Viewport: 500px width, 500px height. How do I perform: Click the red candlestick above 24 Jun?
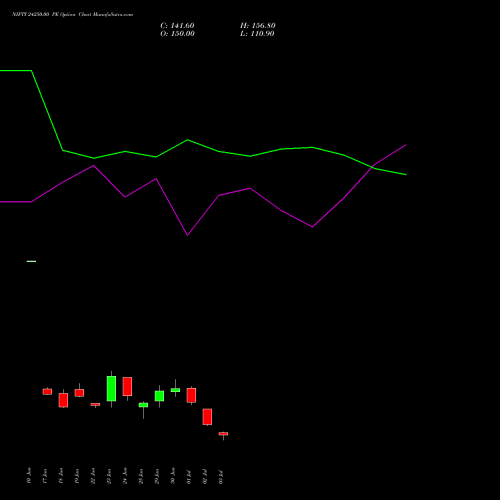(x=127, y=387)
